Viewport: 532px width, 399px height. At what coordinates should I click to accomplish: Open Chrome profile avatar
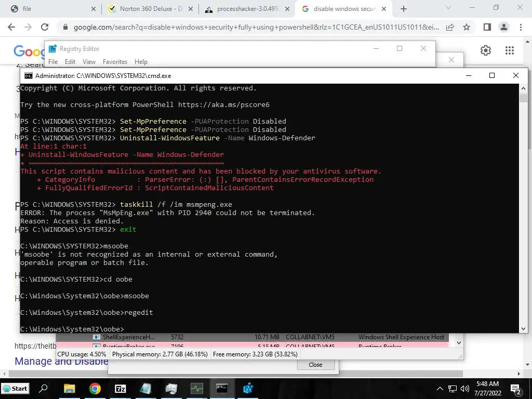pos(504,27)
